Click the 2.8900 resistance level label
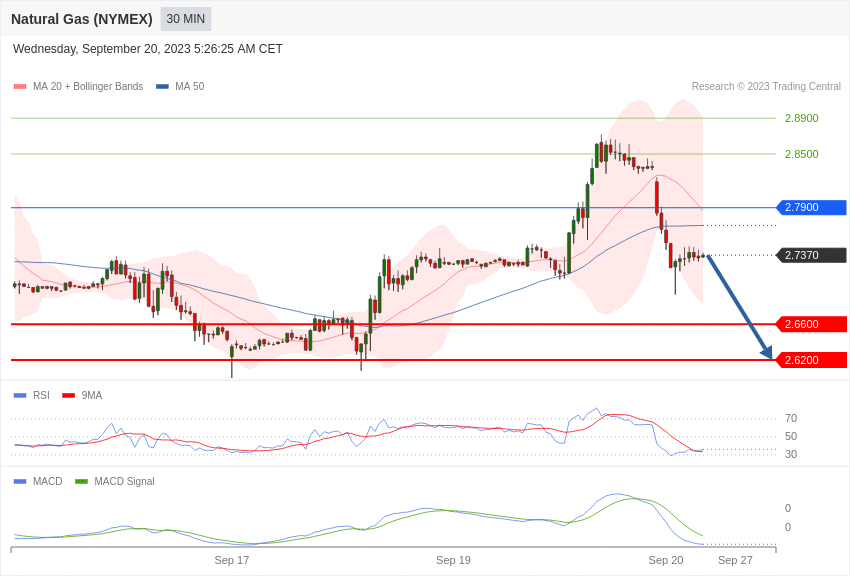The image size is (850, 576). 801,118
